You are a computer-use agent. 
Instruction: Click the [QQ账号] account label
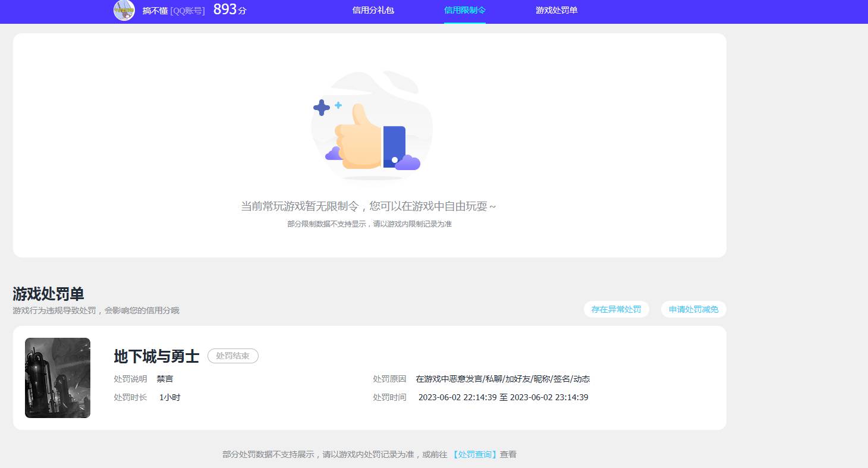(x=188, y=11)
